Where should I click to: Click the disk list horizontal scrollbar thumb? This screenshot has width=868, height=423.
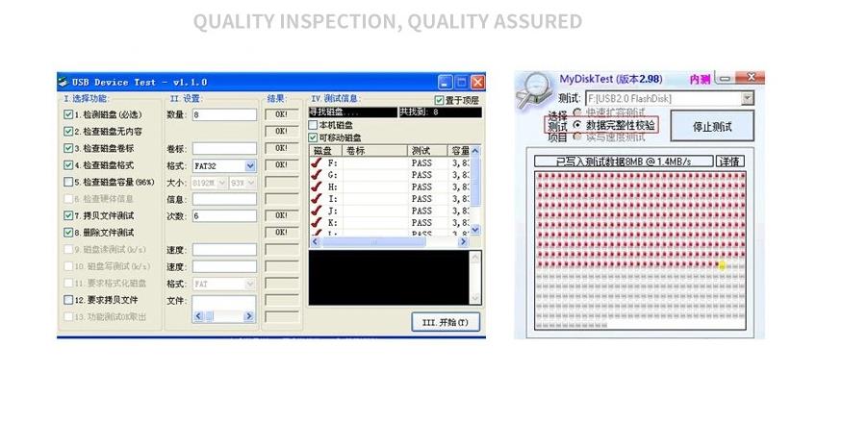click(373, 241)
